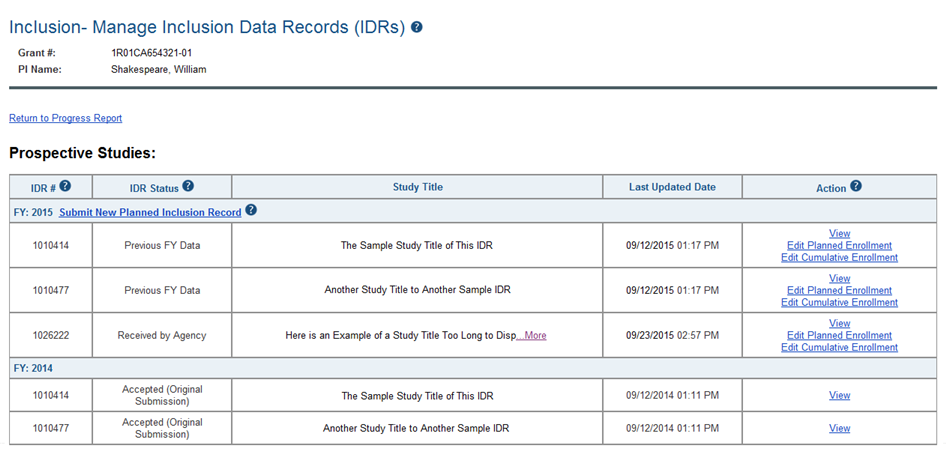
Task: View IDR 1010414 in FY 2015
Action: [x=840, y=234]
